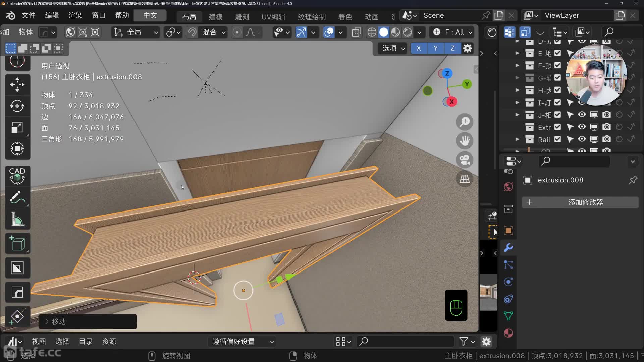Select the Add Cube tool
The height and width of the screenshot is (362, 644).
click(17, 244)
